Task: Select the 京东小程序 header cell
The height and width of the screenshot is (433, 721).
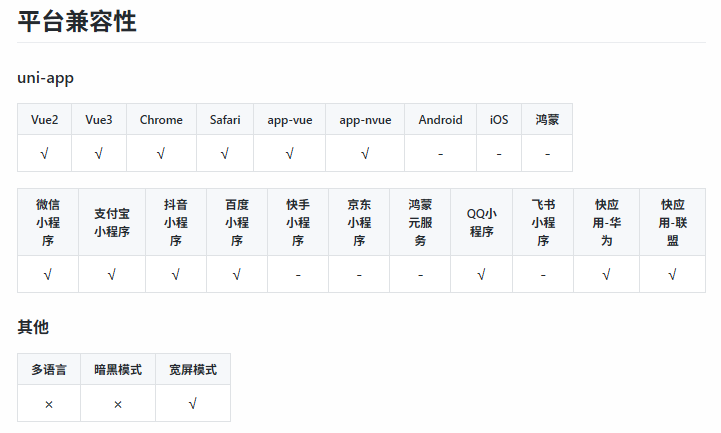Action: tap(359, 222)
